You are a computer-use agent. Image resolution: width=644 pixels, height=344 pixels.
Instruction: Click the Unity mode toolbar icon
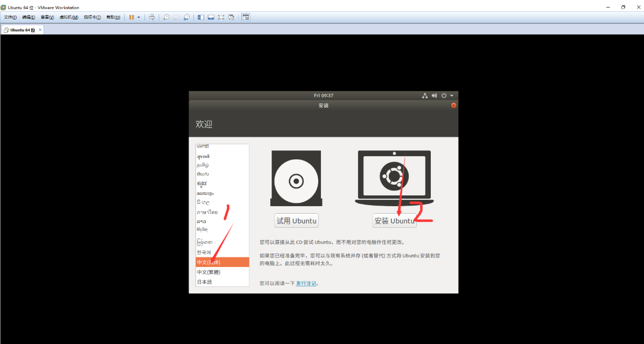coord(231,17)
